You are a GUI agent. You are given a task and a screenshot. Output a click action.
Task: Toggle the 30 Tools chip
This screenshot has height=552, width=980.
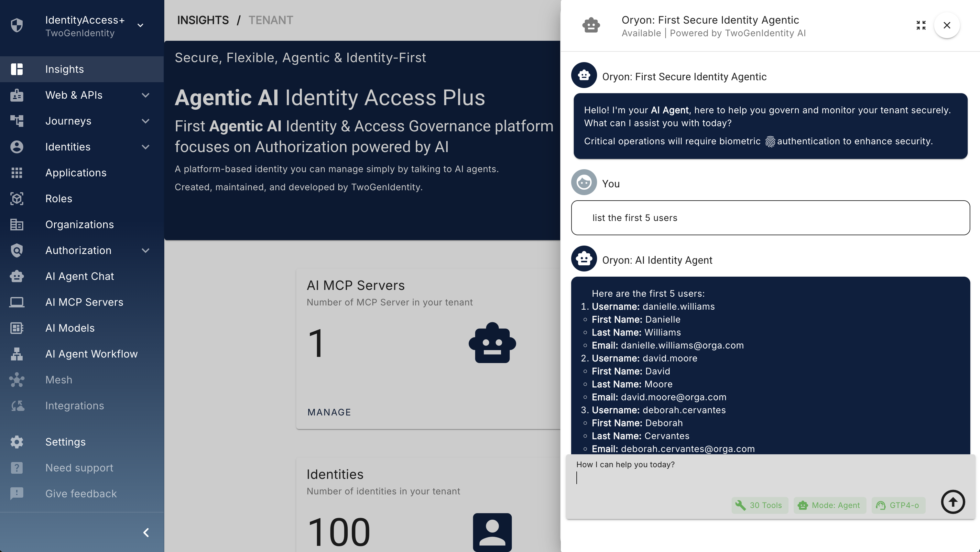[x=760, y=505]
